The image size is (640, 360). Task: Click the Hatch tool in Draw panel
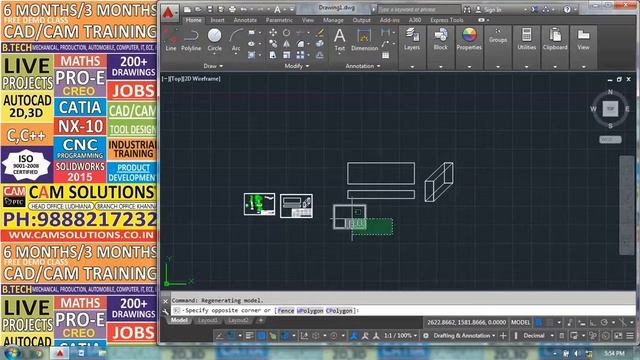click(251, 55)
